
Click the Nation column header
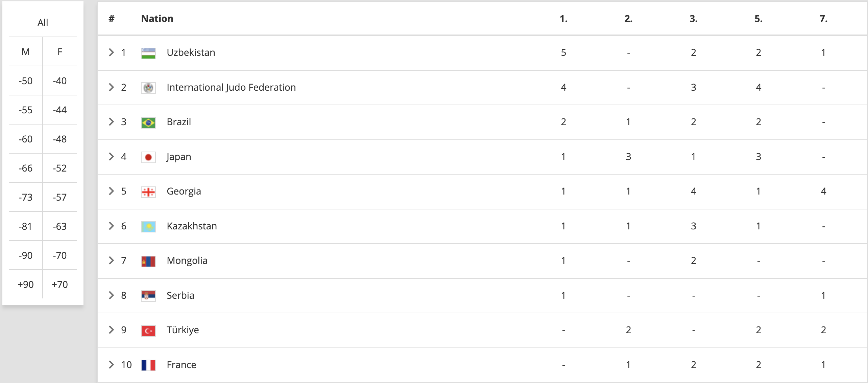tap(157, 19)
